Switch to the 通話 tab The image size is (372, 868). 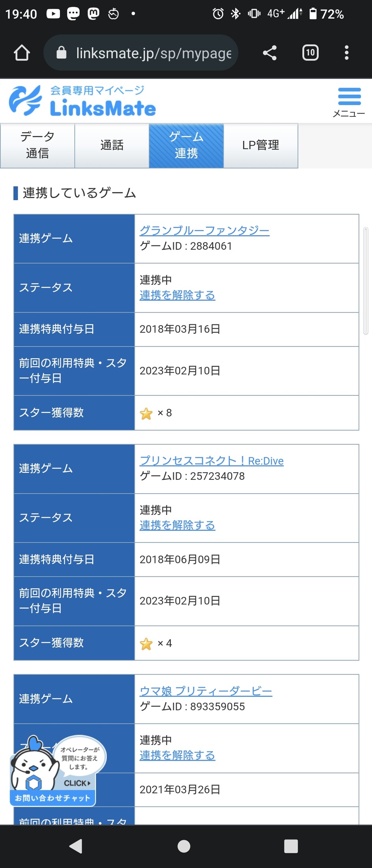112,145
